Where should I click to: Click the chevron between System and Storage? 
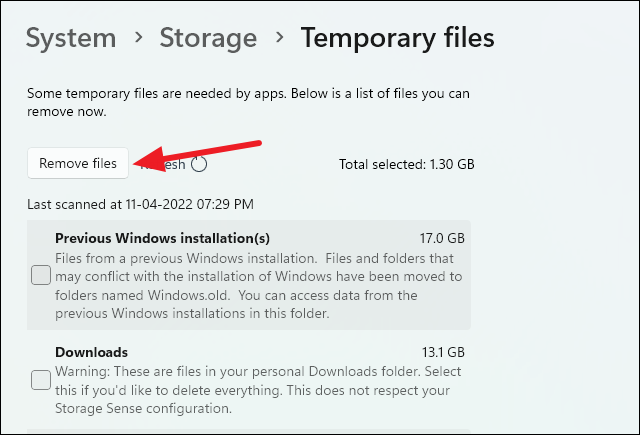(138, 39)
